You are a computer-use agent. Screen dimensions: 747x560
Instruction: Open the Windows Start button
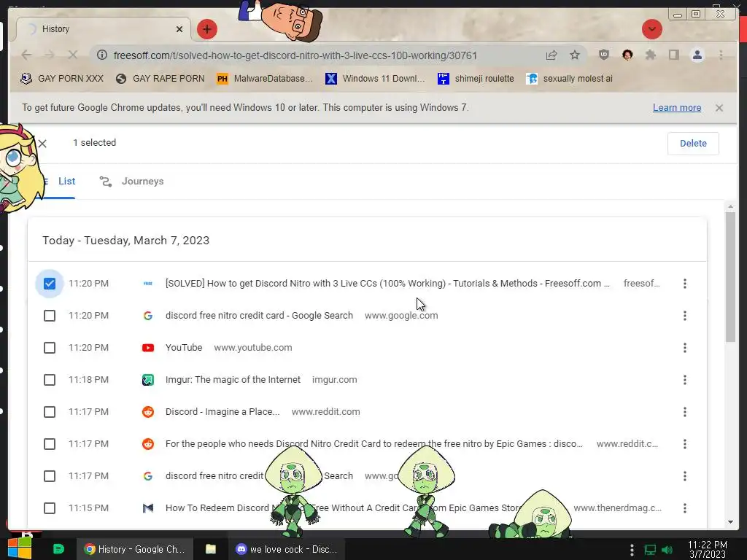coord(20,548)
